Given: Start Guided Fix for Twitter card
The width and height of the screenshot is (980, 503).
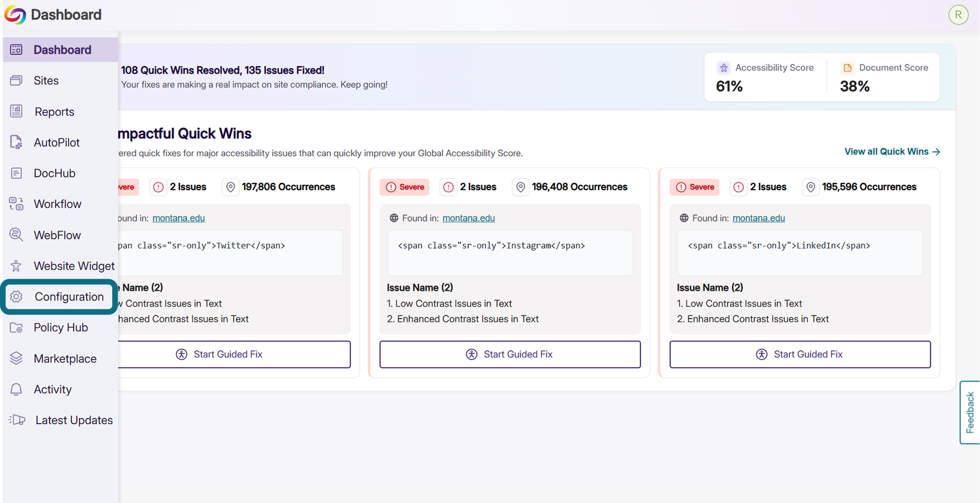Looking at the screenshot, I should click(234, 354).
